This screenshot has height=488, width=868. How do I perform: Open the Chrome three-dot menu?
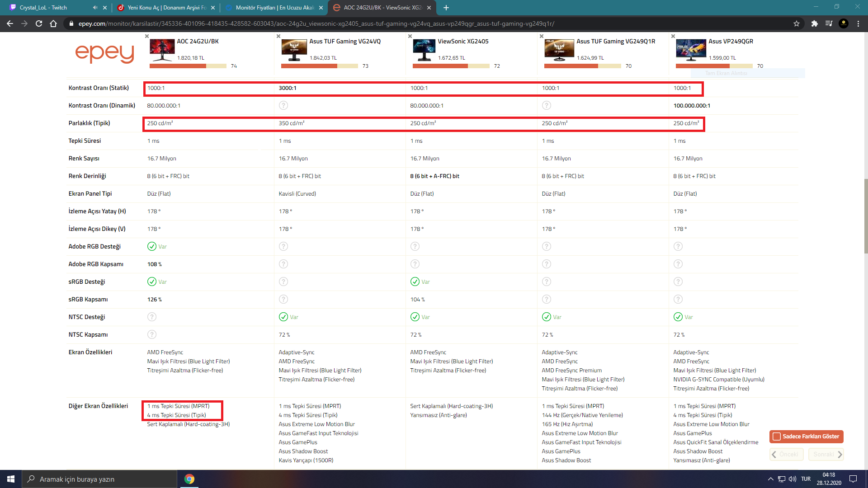(858, 23)
